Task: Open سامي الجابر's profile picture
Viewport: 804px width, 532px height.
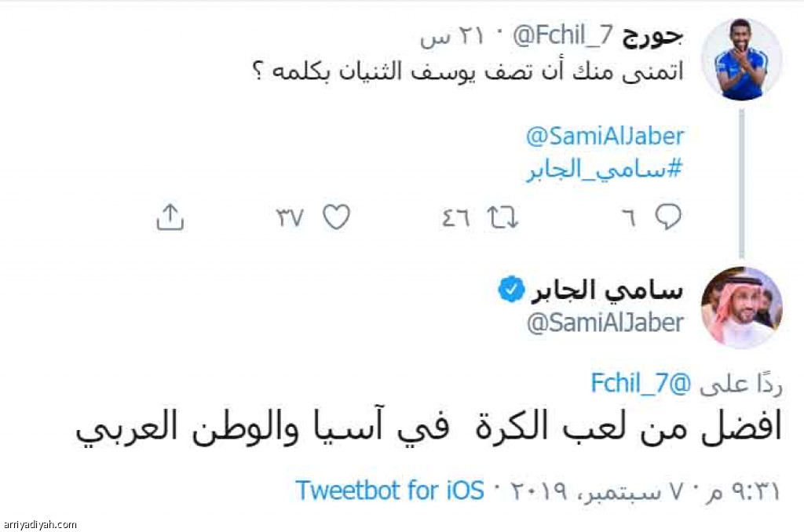Action: point(741,308)
